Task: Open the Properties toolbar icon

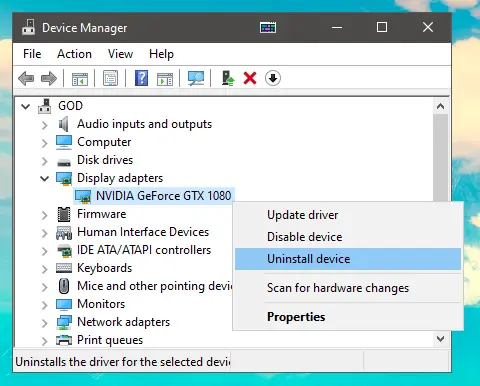Action: pos(110,78)
